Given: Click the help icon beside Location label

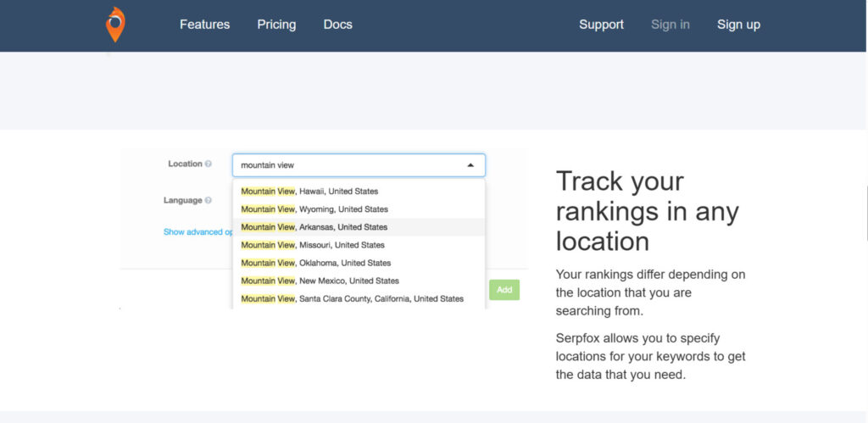Looking at the screenshot, I should (209, 164).
